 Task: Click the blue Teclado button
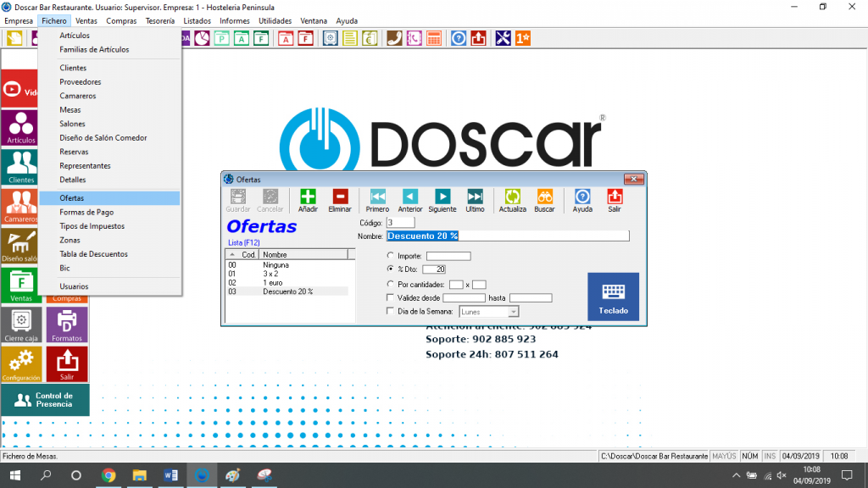(x=614, y=297)
